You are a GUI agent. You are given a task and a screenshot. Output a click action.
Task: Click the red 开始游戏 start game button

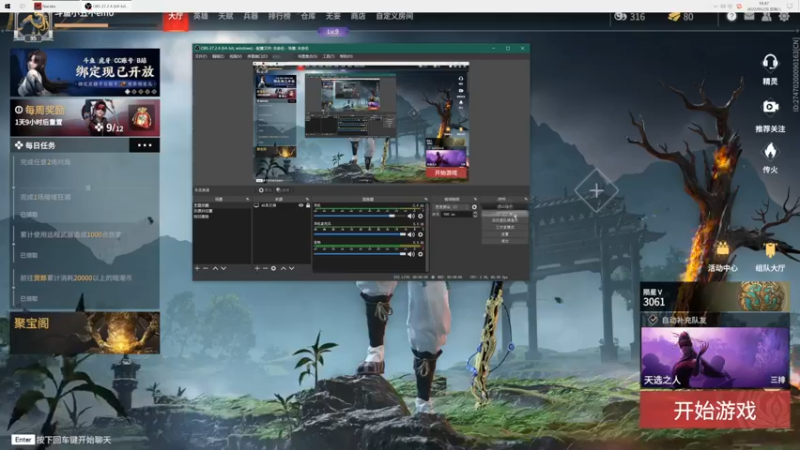pyautogui.click(x=715, y=410)
